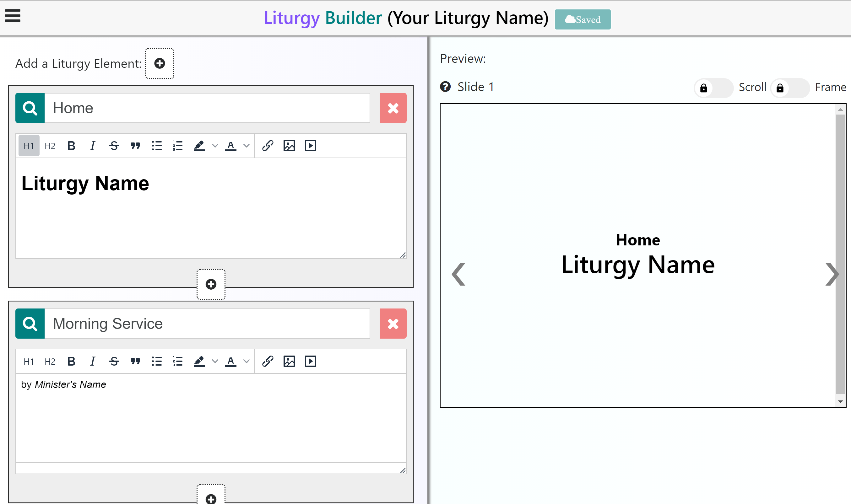Viewport: 851px width, 504px height.
Task: Open the text color dropdown in the Morning Service editor
Action: pyautogui.click(x=247, y=361)
